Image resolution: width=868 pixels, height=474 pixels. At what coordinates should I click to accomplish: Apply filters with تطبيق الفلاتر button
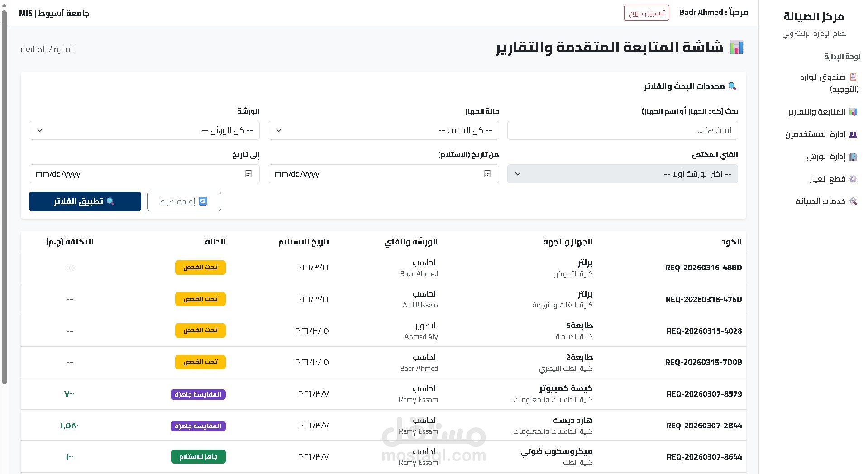coord(85,201)
